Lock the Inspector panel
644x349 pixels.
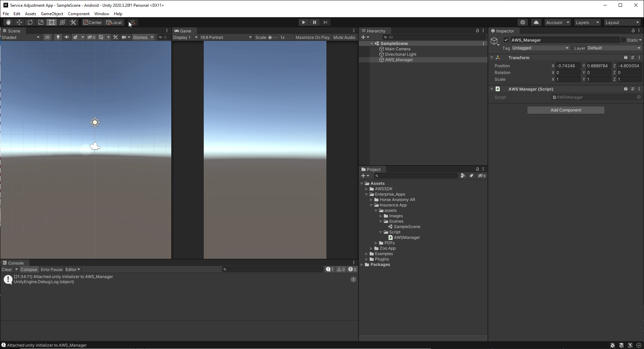(x=633, y=30)
